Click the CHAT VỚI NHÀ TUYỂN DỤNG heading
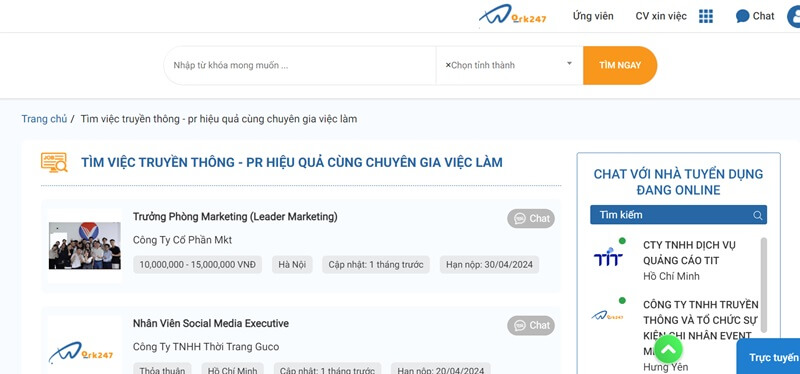800x374 pixels. pyautogui.click(x=678, y=182)
